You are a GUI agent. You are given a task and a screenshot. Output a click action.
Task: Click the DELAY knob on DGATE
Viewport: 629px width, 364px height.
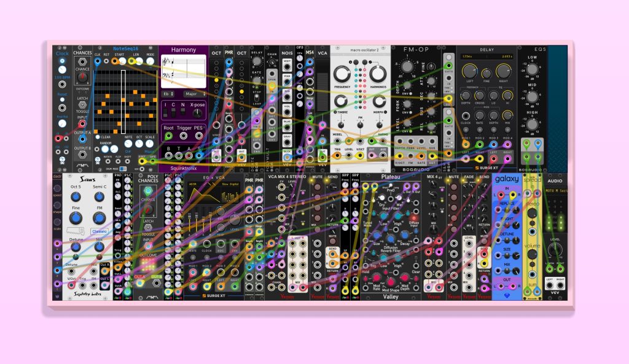tap(256, 61)
